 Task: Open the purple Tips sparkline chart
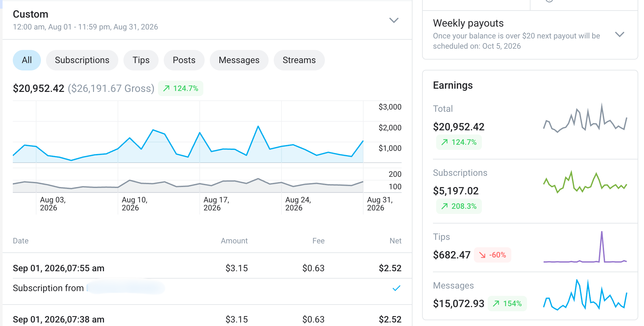[x=585, y=247]
